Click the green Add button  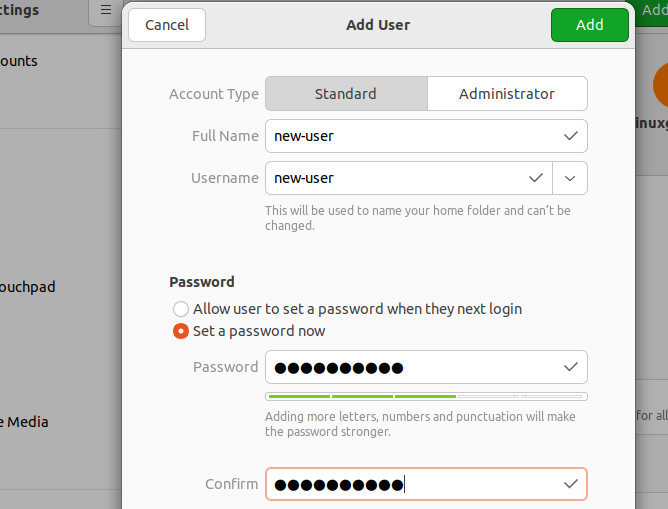[x=589, y=25]
